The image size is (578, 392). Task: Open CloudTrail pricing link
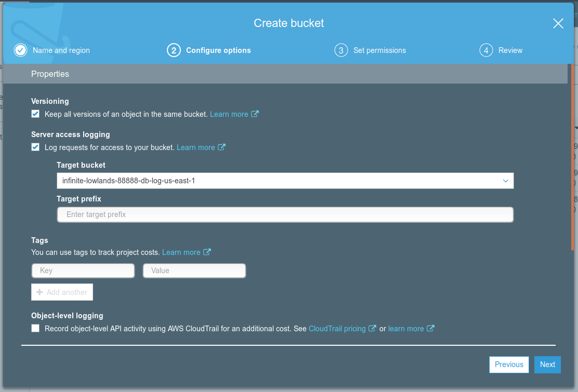tap(337, 328)
